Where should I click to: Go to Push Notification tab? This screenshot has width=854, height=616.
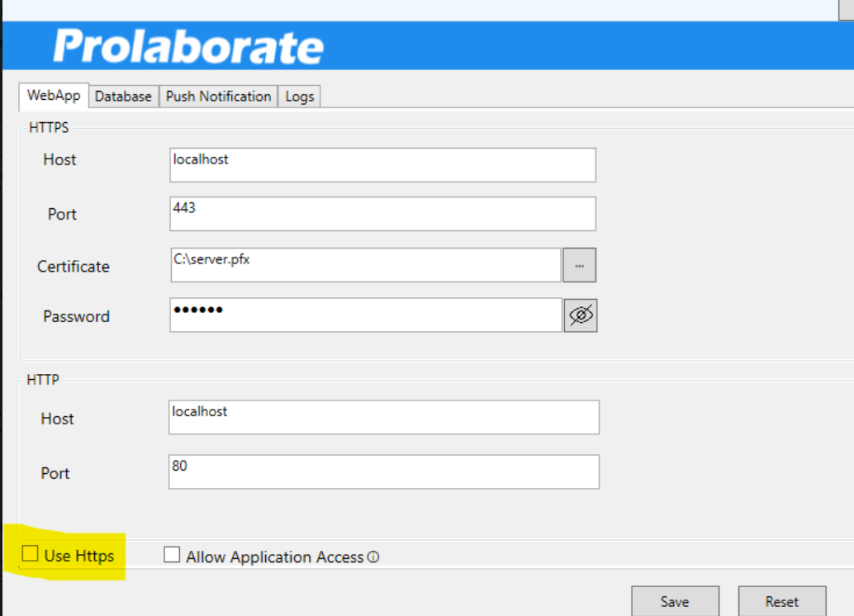pyautogui.click(x=218, y=97)
